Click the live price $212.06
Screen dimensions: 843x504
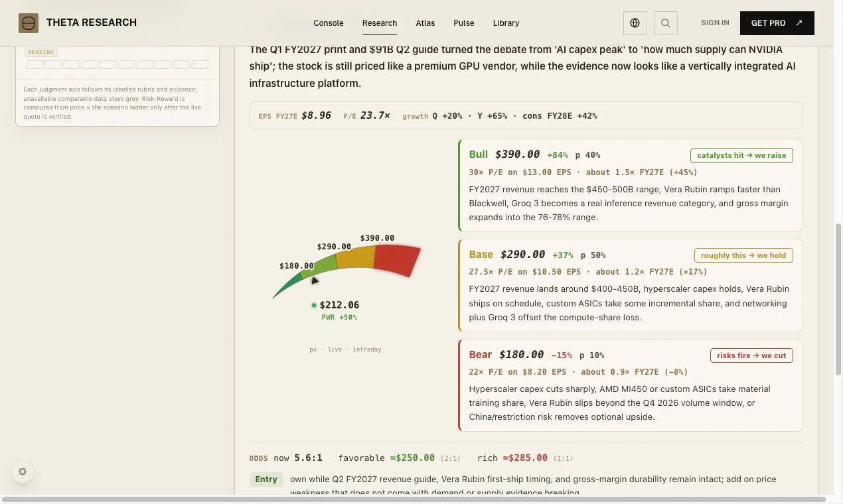pyautogui.click(x=339, y=305)
